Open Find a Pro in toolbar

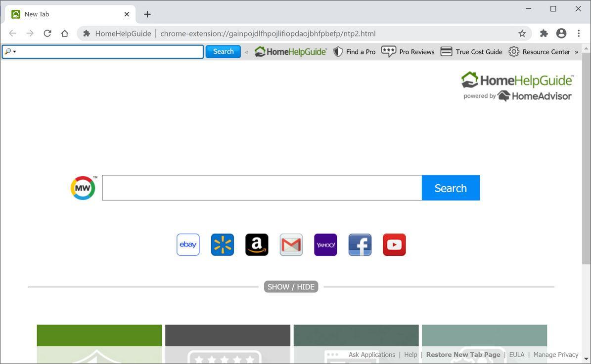[354, 51]
